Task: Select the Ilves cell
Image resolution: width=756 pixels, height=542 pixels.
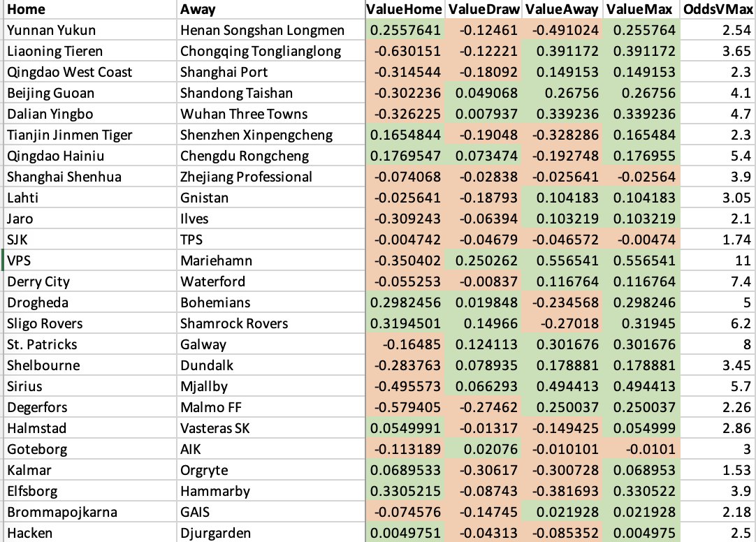Action: pos(271,219)
